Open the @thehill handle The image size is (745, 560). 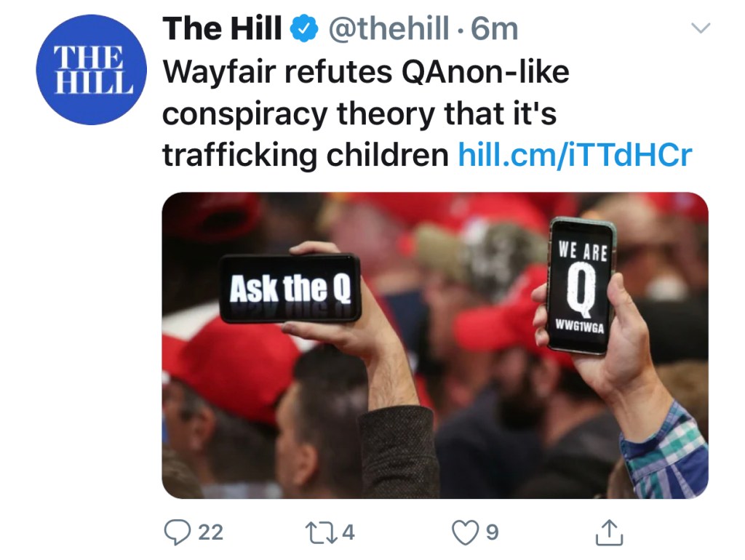[389, 28]
